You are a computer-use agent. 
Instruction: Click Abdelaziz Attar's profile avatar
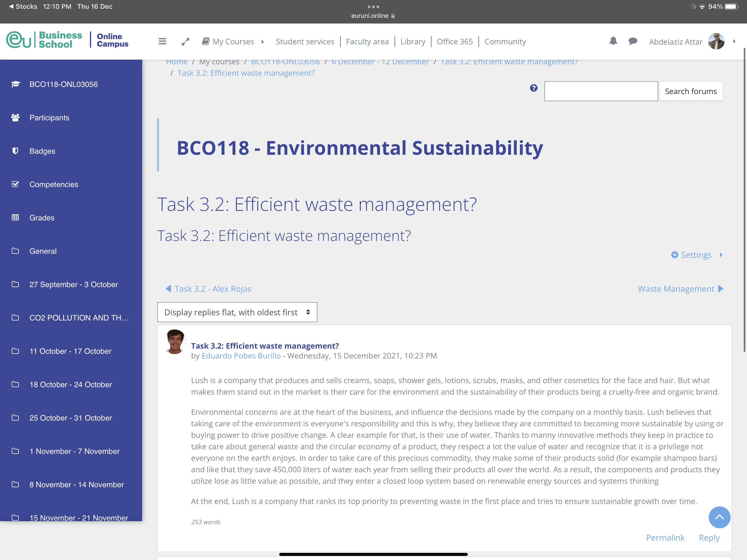tap(716, 42)
